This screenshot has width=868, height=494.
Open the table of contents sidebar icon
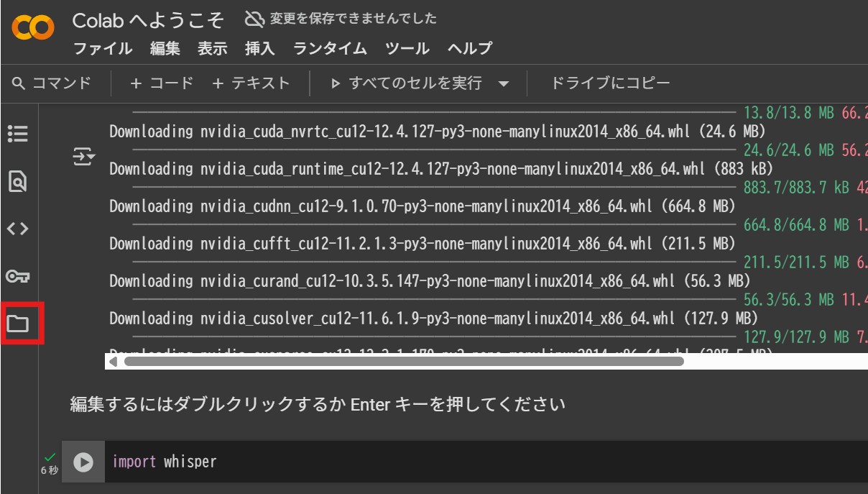pyautogui.click(x=17, y=134)
